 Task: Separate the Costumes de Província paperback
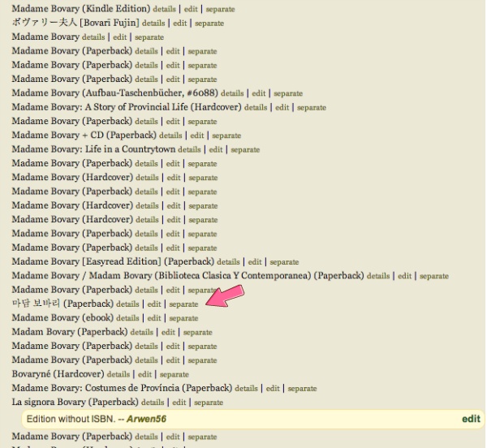[302, 389]
